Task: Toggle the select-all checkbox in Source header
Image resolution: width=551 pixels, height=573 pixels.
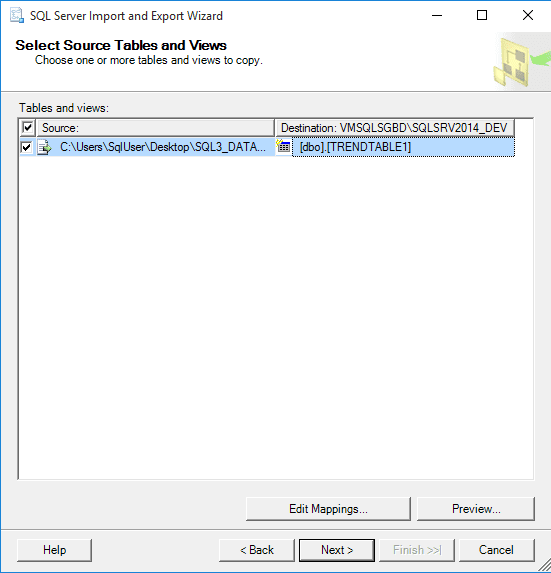Action: pyautogui.click(x=28, y=128)
